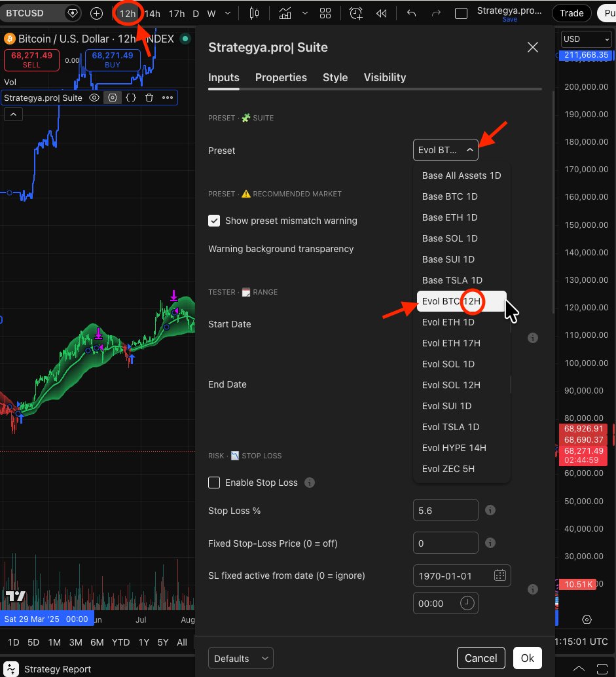
Task: Open more options dots for Strategya.pro| Suite indicator
Action: tap(168, 98)
